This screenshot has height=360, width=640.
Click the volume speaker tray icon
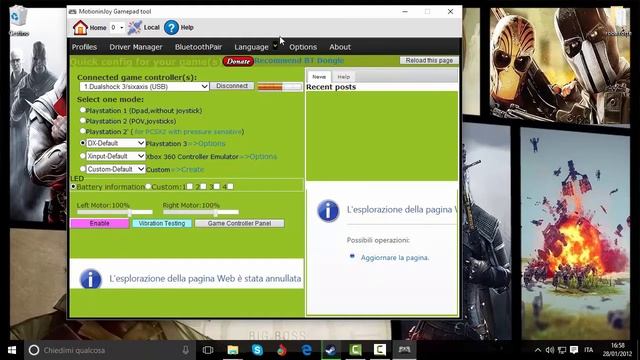pos(550,350)
